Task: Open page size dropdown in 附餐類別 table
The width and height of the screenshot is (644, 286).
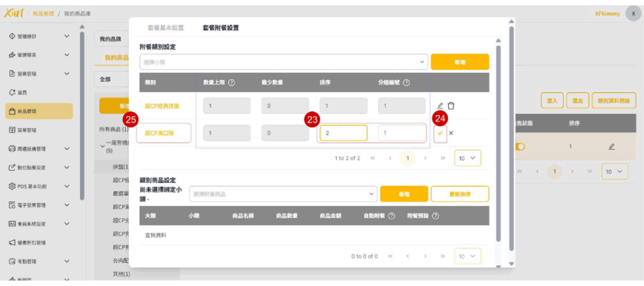Action: click(x=467, y=158)
